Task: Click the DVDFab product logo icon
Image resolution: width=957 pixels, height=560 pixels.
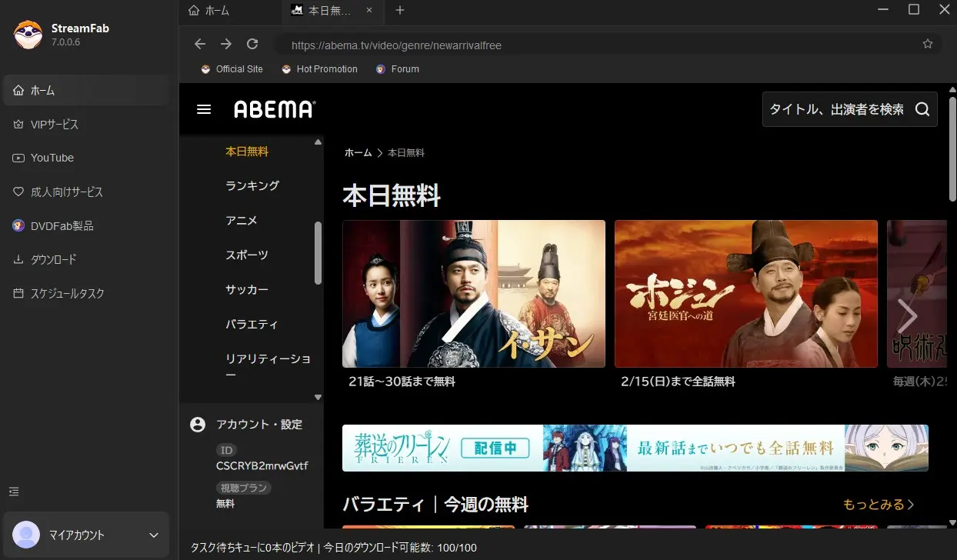Action: (x=18, y=225)
